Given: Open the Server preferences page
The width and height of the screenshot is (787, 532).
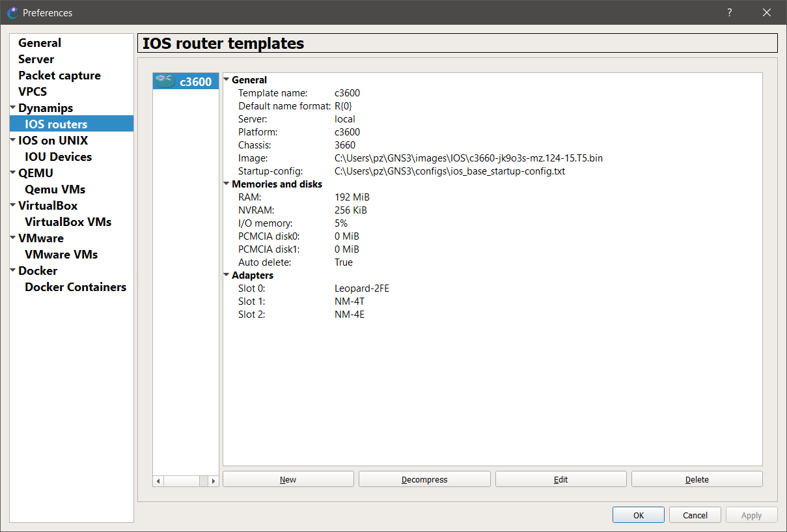Looking at the screenshot, I should [x=36, y=59].
